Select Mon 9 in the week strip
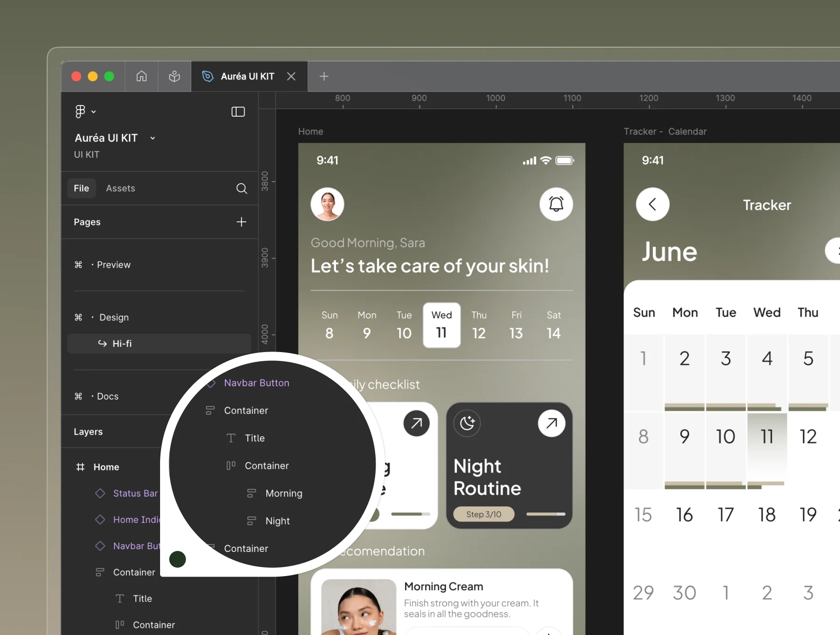 367,325
